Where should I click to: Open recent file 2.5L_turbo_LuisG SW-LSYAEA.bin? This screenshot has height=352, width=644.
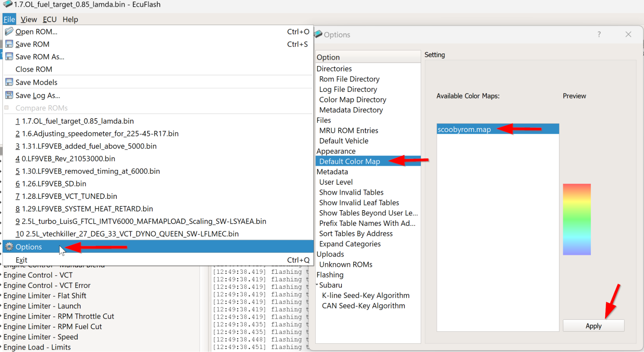(158, 221)
